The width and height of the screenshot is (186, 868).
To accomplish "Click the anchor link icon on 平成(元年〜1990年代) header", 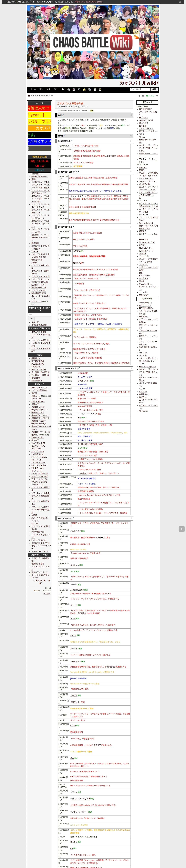I will pos(131,368).
